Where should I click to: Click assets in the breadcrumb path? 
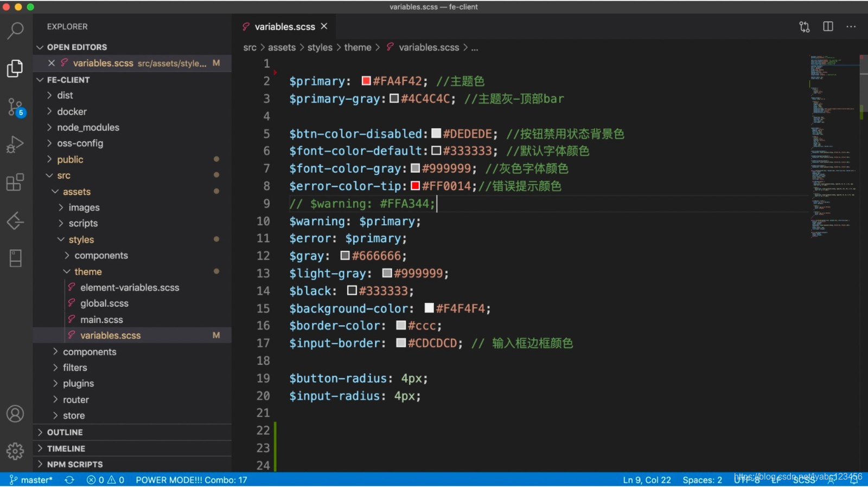(282, 48)
